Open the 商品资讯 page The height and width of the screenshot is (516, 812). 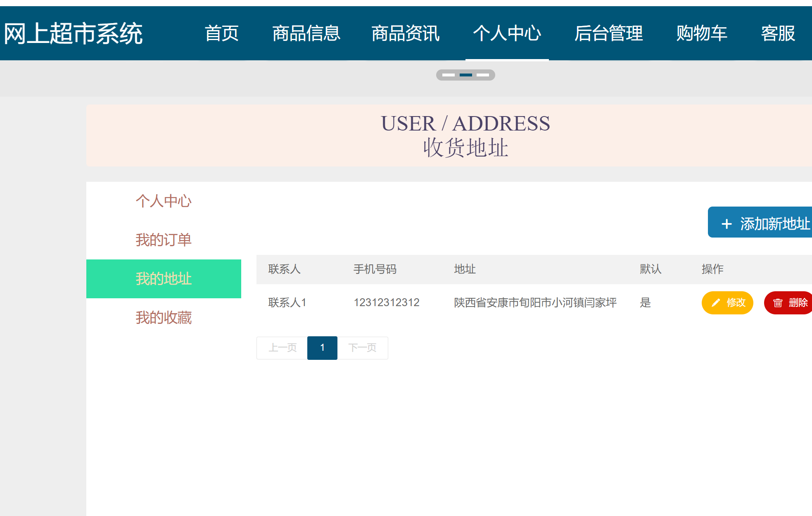pyautogui.click(x=406, y=34)
